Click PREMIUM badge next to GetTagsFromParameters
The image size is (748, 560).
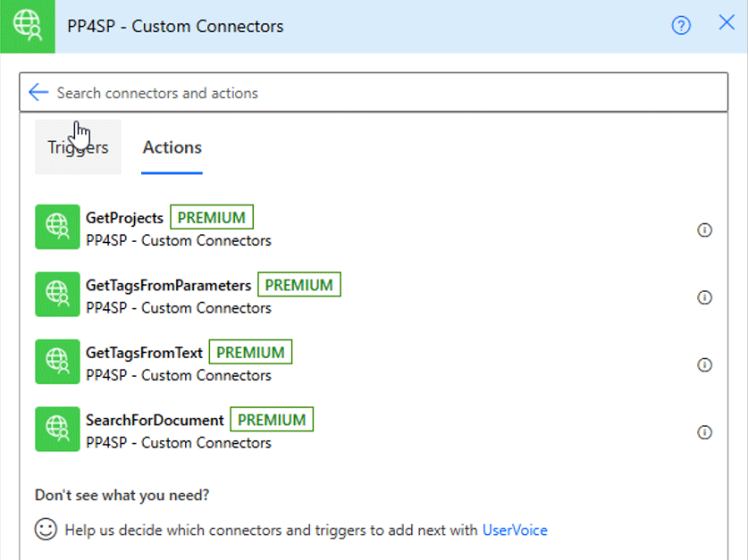pos(299,285)
